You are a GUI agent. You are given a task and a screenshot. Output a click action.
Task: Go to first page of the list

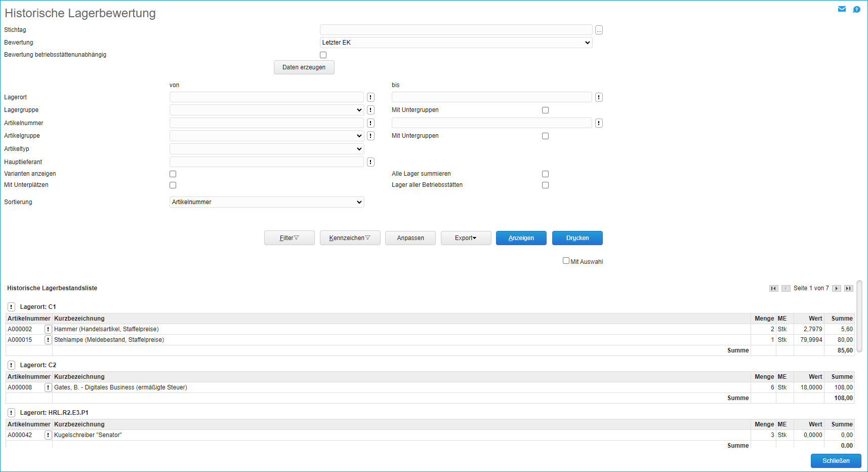pyautogui.click(x=774, y=288)
